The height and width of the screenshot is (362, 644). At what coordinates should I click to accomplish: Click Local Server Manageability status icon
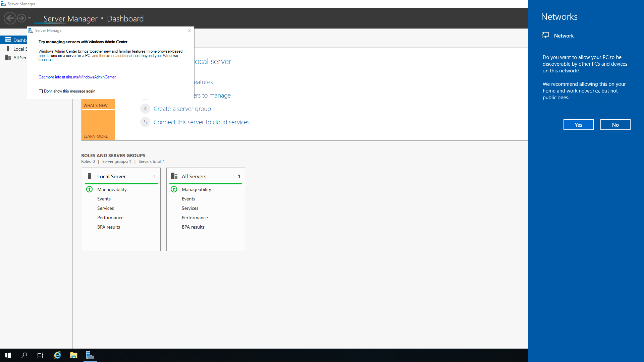click(90, 189)
